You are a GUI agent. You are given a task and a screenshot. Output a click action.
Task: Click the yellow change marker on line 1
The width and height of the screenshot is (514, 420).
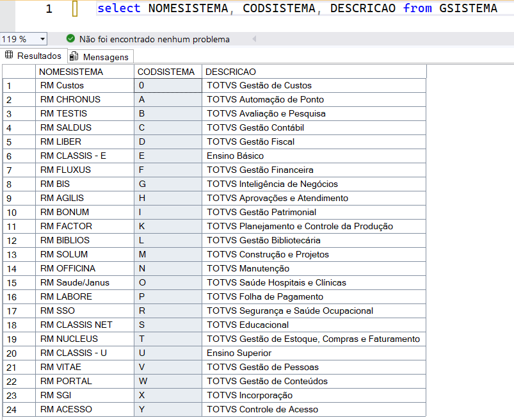click(75, 9)
